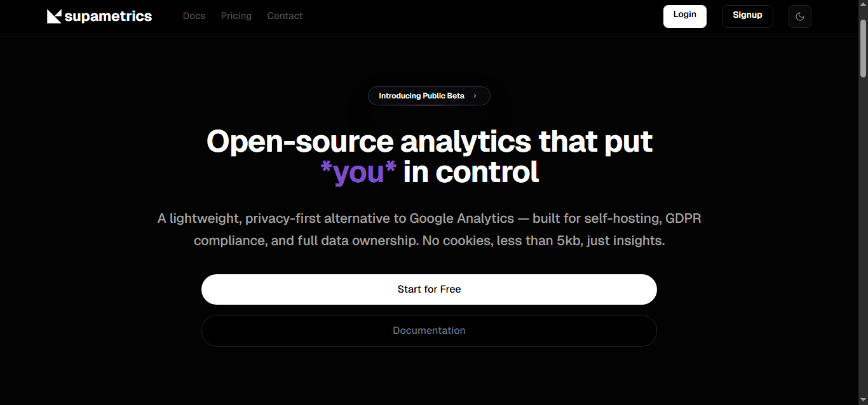Screen dimensions: 868x405
Task: Toggle dark mode with moon icon
Action: 799,17
